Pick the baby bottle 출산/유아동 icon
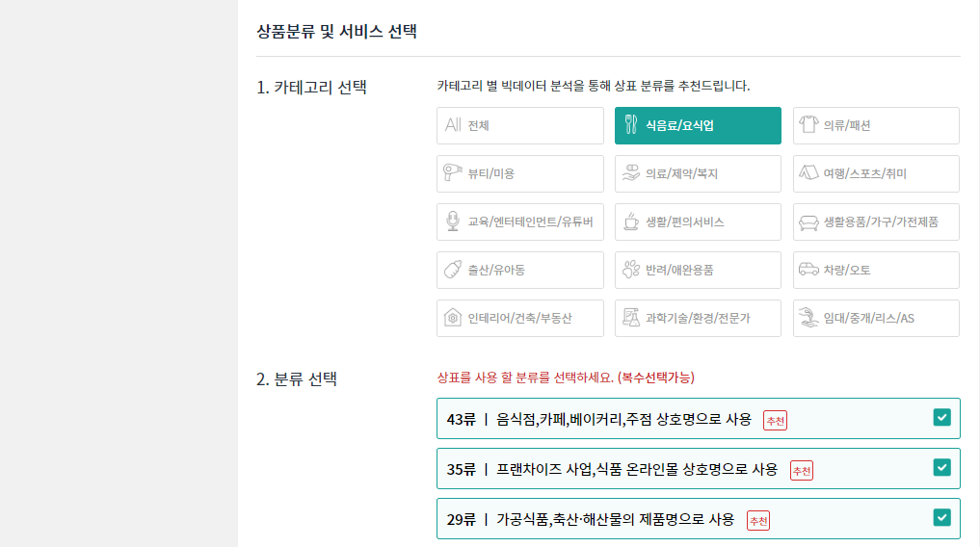The height and width of the screenshot is (547, 980). pyautogui.click(x=453, y=269)
